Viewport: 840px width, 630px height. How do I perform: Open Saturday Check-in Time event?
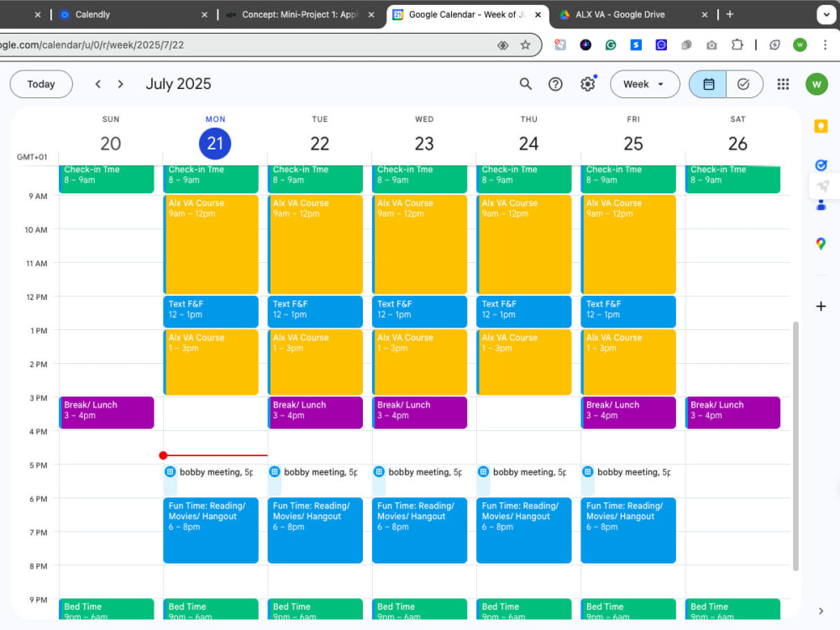pyautogui.click(x=732, y=179)
